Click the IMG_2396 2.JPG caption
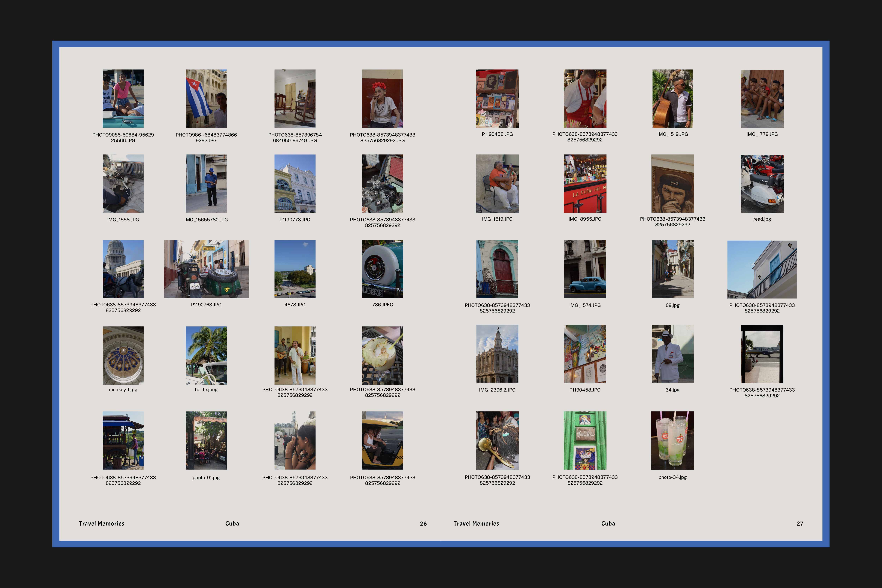 [x=497, y=390]
